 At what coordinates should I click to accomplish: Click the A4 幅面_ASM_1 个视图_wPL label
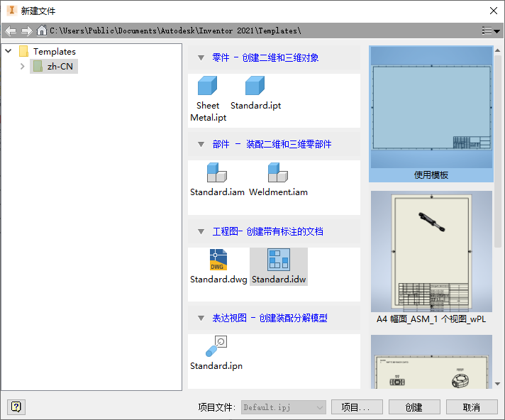[431, 319]
